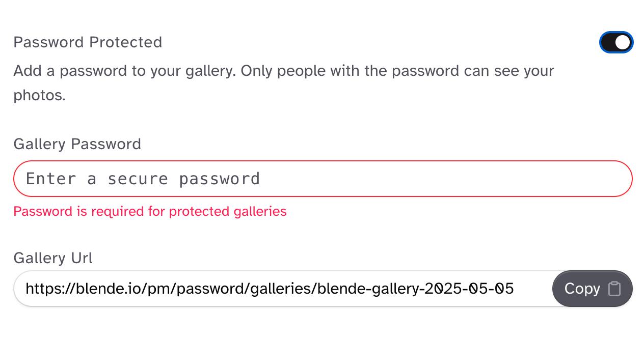Screen dimensions: 644x340
Task: Click the blende.io gallery link text
Action: pyautogui.click(x=270, y=288)
